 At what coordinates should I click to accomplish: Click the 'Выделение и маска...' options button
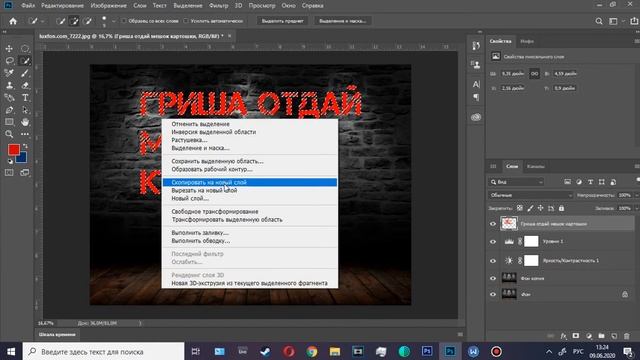tap(342, 21)
